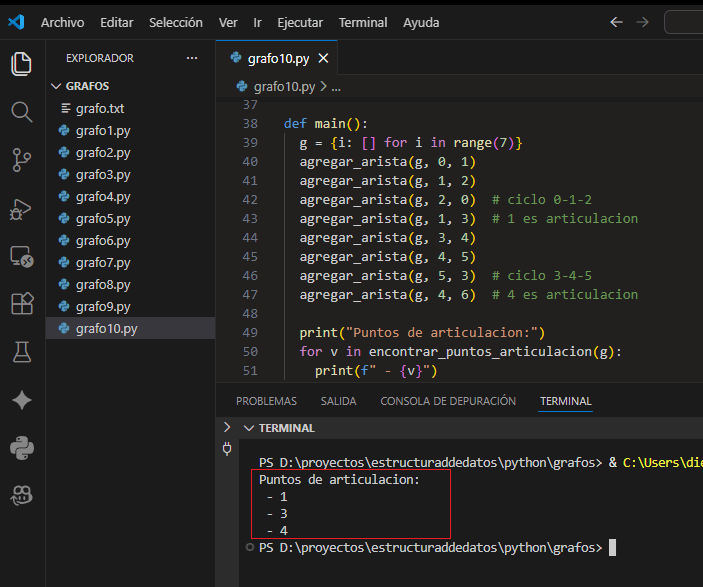Viewport: 703px width, 587px height.
Task: Open grafo5.py from the file list
Action: coord(103,218)
